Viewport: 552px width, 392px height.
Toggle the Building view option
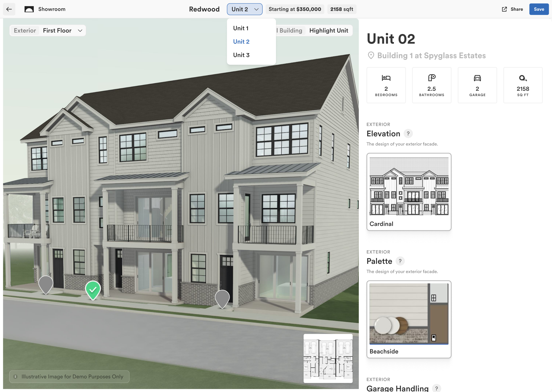(x=291, y=30)
